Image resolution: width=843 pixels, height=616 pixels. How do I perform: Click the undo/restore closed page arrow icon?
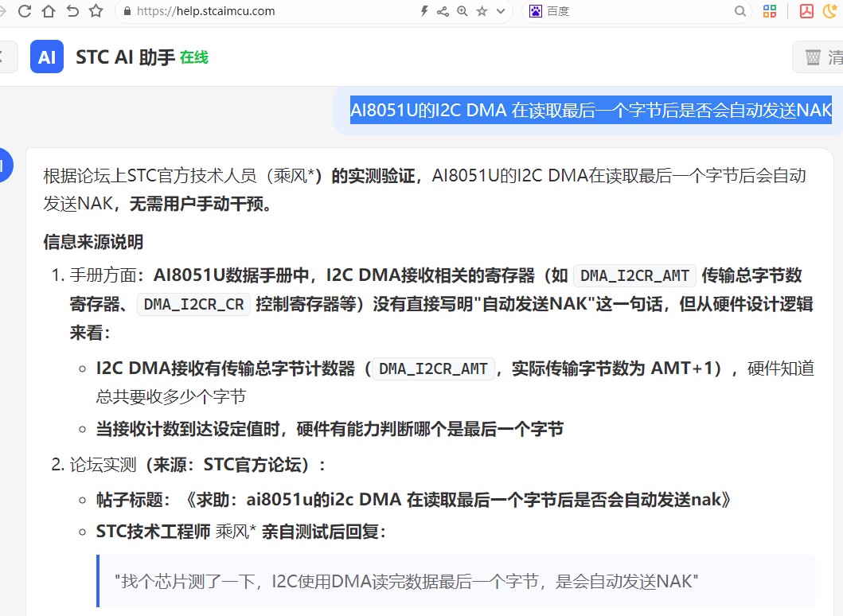[72, 11]
